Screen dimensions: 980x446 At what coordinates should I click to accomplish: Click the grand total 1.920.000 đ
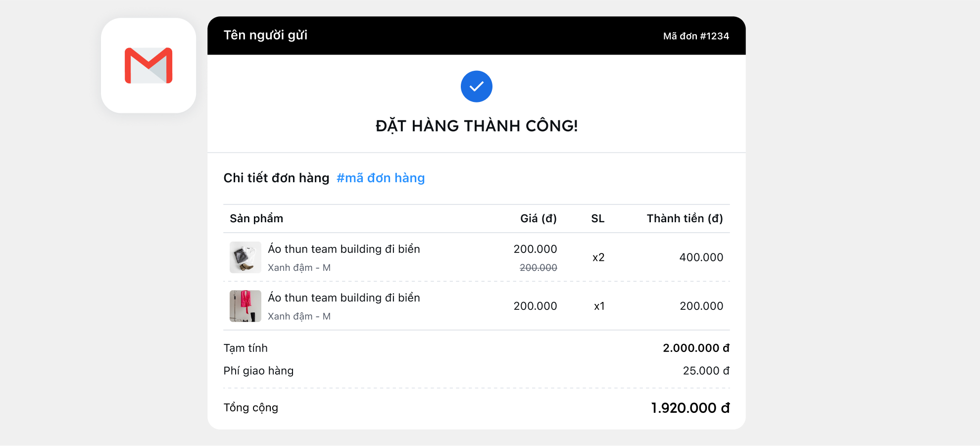tap(690, 408)
